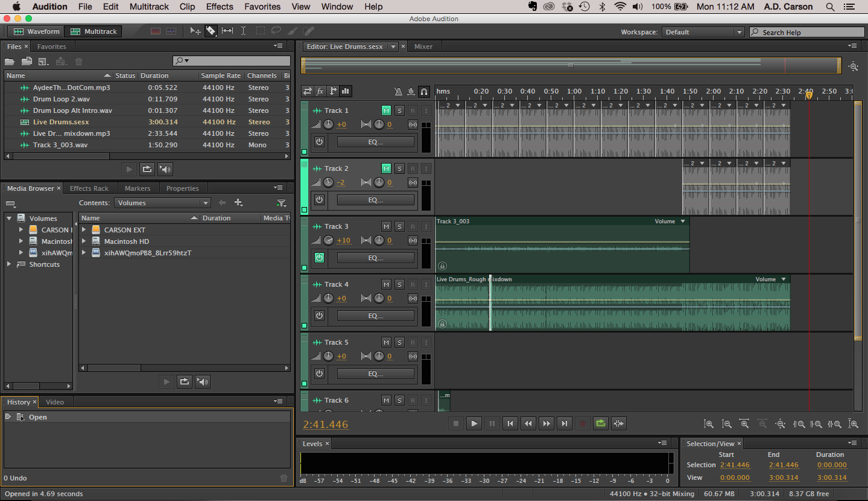Click the Record button in transport
The width and height of the screenshot is (868, 501).
[x=582, y=424]
